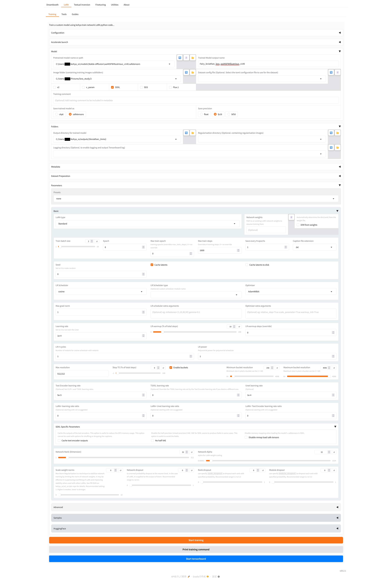Click the Start training button
The image size is (392, 581).
[x=196, y=540]
